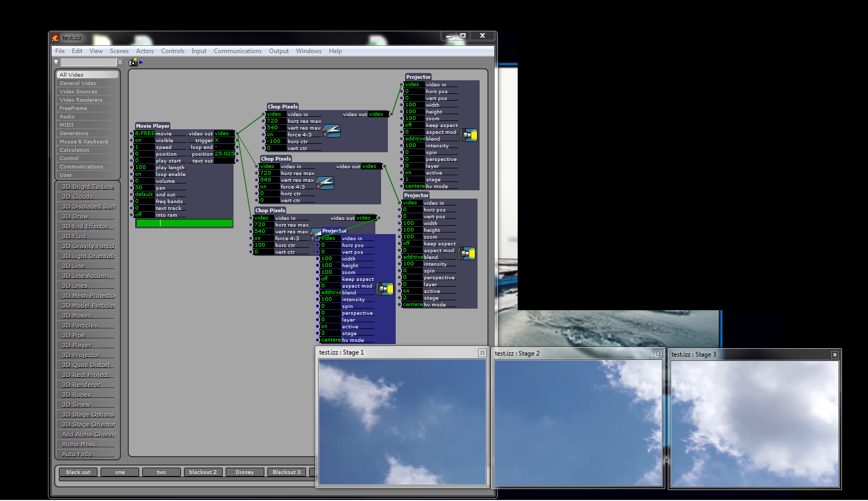Clear the actor search with the X button
Image resolution: width=868 pixels, height=501 pixels.
click(x=120, y=62)
